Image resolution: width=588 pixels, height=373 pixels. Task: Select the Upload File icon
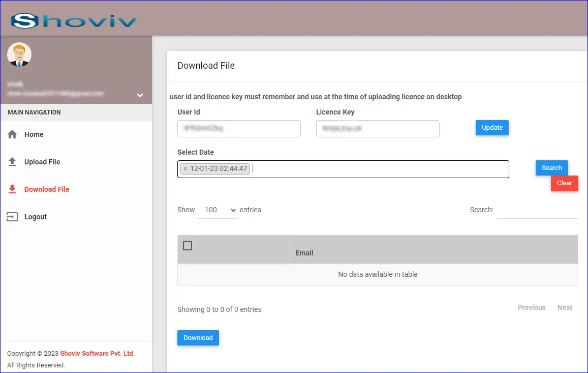pyautogui.click(x=13, y=161)
